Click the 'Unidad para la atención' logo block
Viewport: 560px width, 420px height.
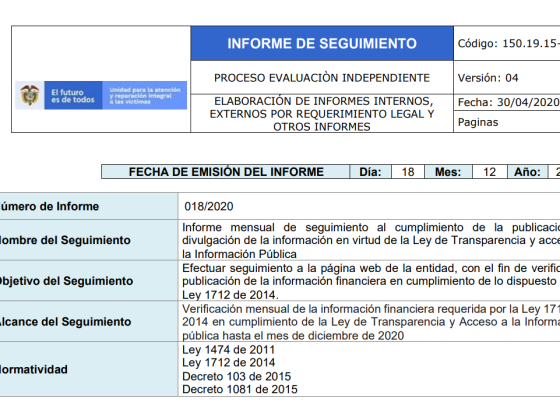pyautogui.click(x=145, y=95)
